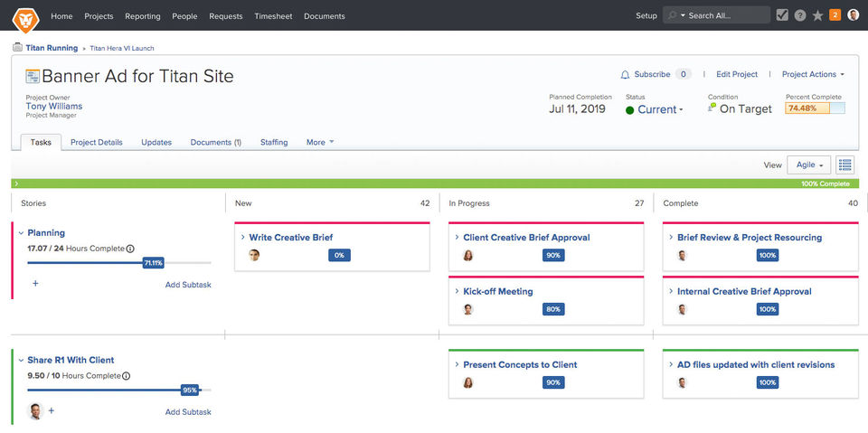Click the Edit Project link
The image size is (868, 433).
pyautogui.click(x=737, y=74)
